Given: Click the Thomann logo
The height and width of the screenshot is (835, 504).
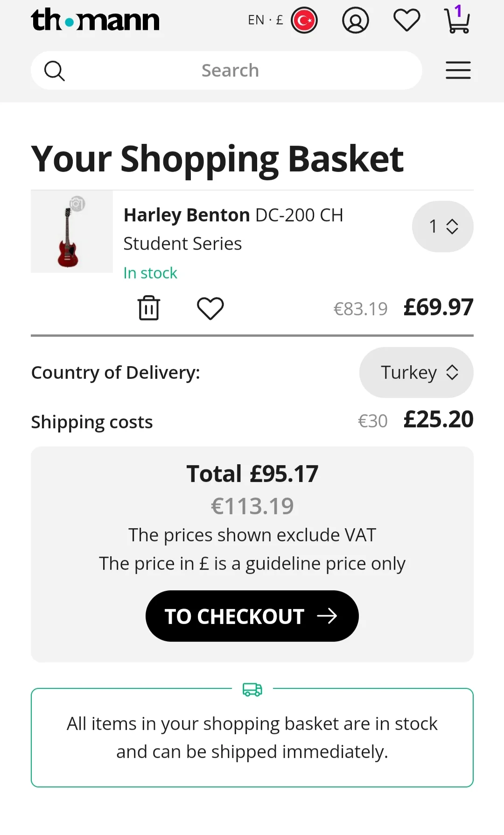Looking at the screenshot, I should pyautogui.click(x=95, y=20).
